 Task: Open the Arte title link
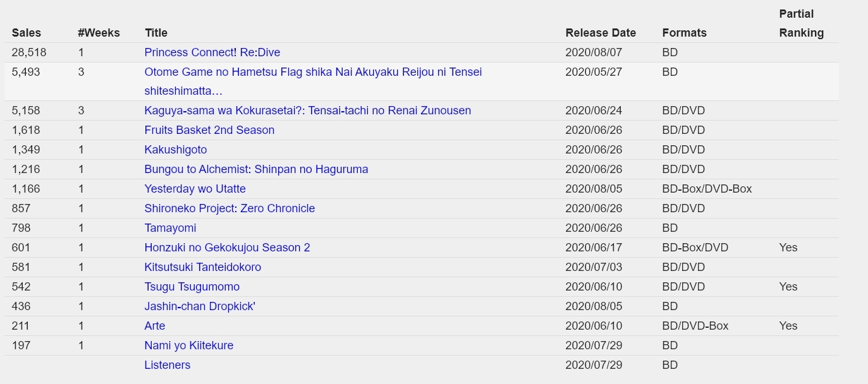coord(154,326)
